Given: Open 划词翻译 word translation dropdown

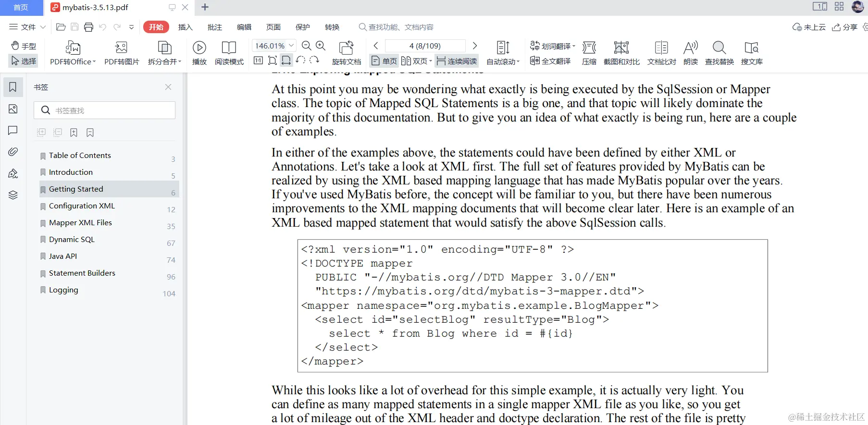Looking at the screenshot, I should click(x=553, y=46).
